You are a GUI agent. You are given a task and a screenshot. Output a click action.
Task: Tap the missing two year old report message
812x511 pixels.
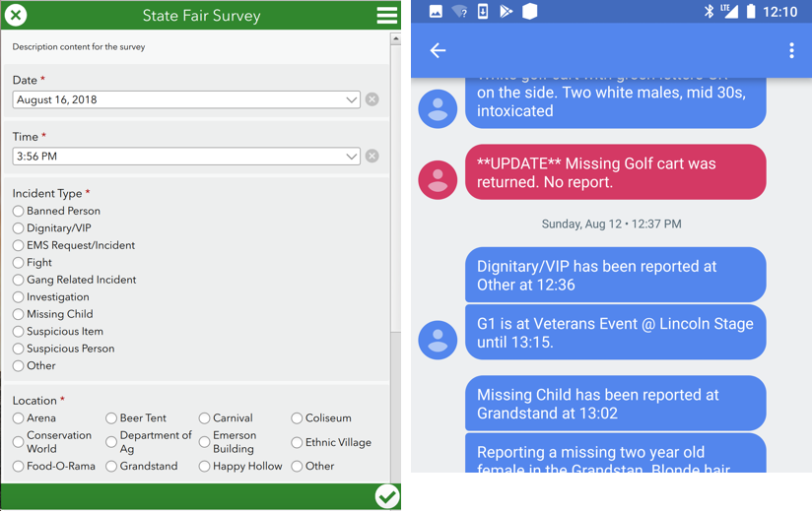tap(615, 453)
